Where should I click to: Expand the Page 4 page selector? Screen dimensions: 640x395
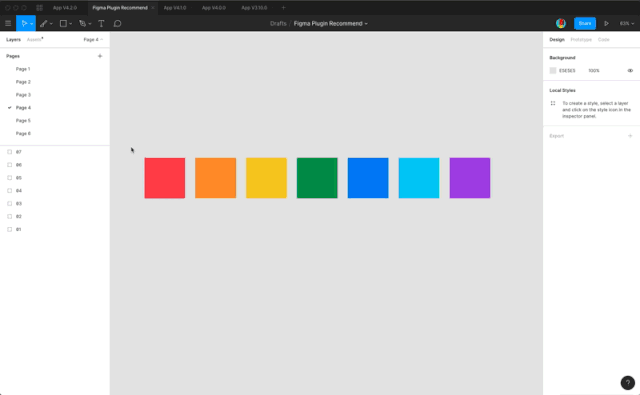click(x=93, y=40)
